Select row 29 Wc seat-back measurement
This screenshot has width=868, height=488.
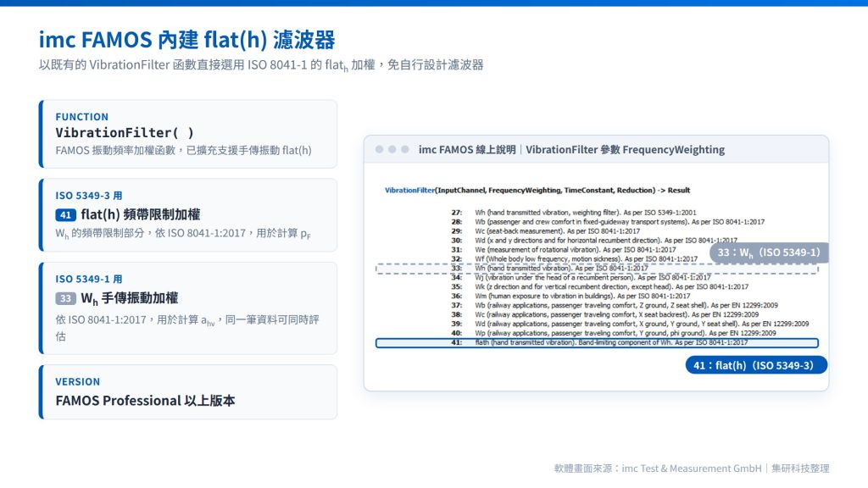pos(545,231)
